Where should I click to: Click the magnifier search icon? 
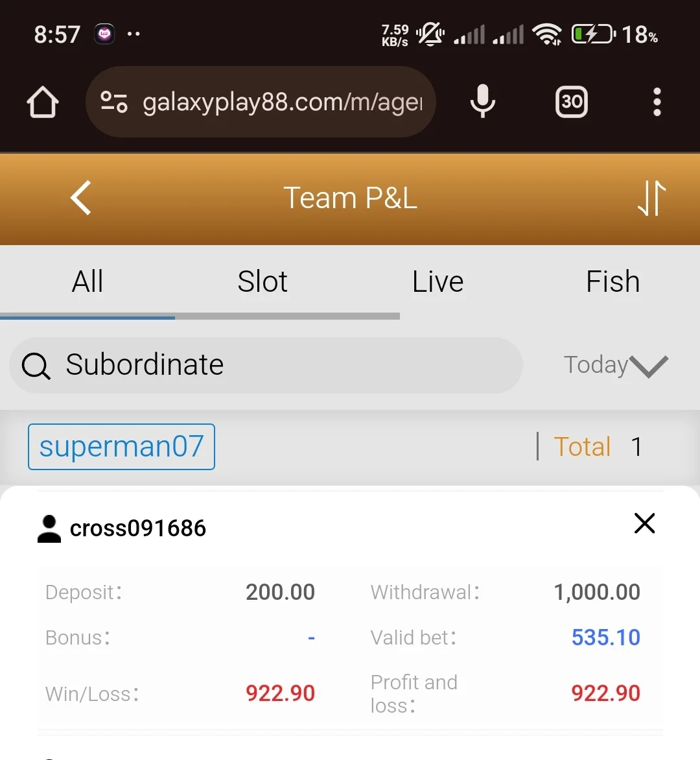point(36,366)
